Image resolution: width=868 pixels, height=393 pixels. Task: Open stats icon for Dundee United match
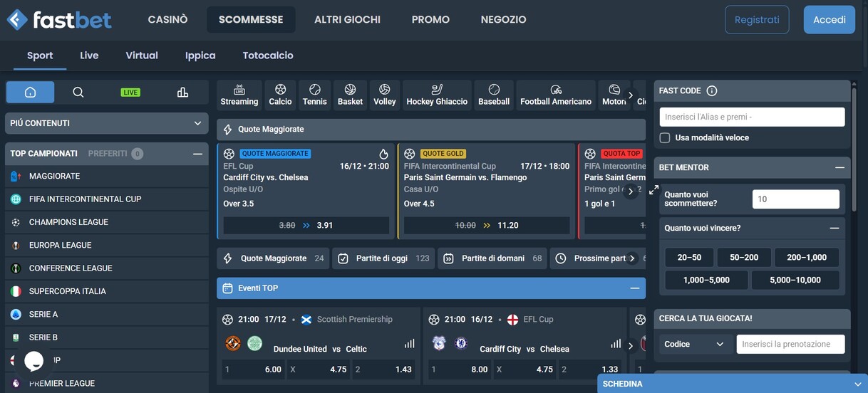[x=409, y=344]
